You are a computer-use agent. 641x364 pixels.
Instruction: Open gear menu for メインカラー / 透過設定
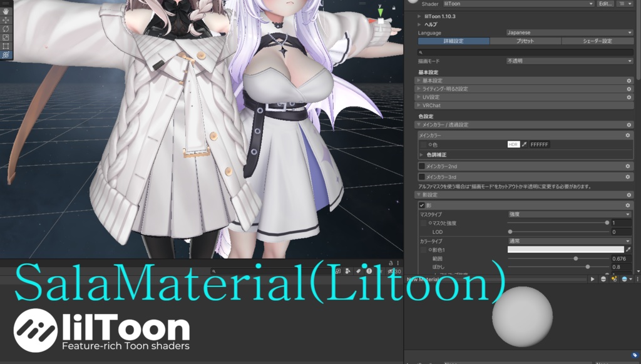click(628, 124)
